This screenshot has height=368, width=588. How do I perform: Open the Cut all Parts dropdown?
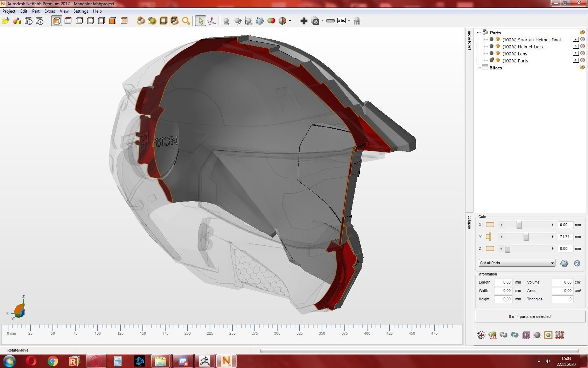pos(517,263)
